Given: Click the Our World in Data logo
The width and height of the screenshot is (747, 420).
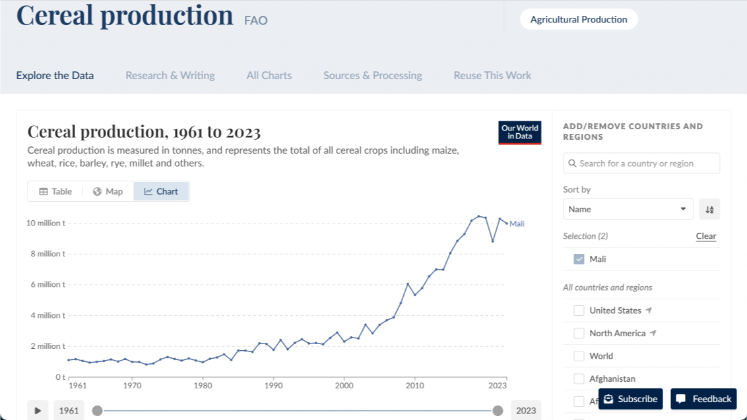Looking at the screenshot, I should point(519,133).
